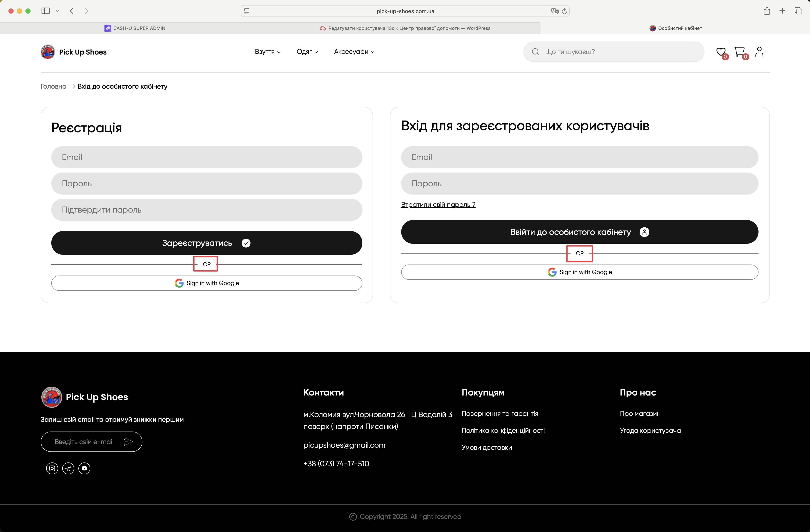The image size is (810, 532).
Task: Click the user account icon in header
Action: (759, 52)
